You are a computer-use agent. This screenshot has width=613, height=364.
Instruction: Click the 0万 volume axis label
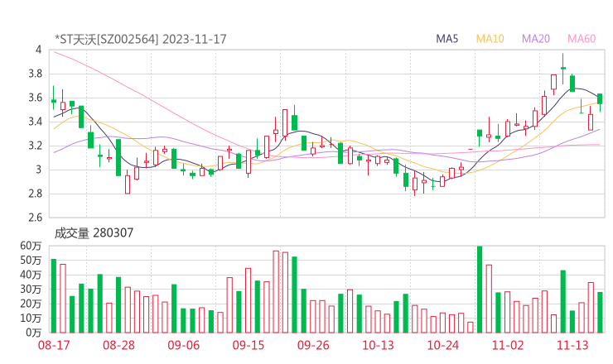(x=34, y=333)
